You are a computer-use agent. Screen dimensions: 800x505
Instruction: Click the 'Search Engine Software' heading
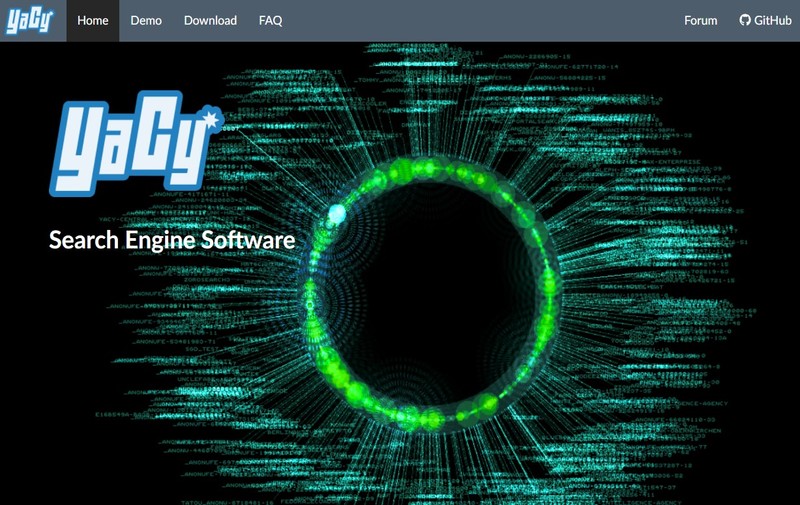click(172, 240)
